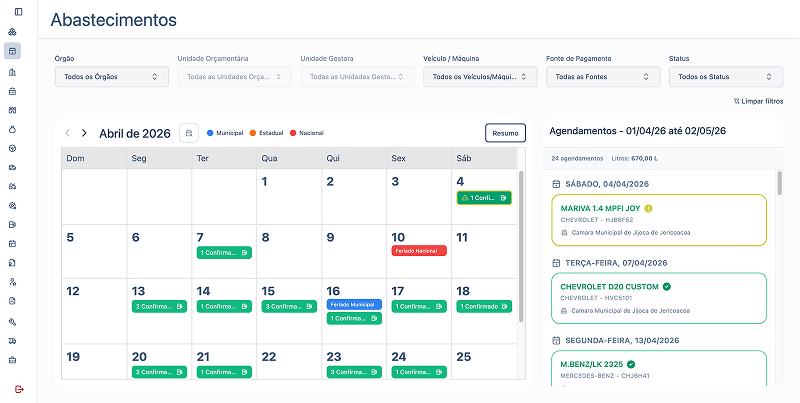
Task: Open the confirmed event on April 16
Action: 354,318
